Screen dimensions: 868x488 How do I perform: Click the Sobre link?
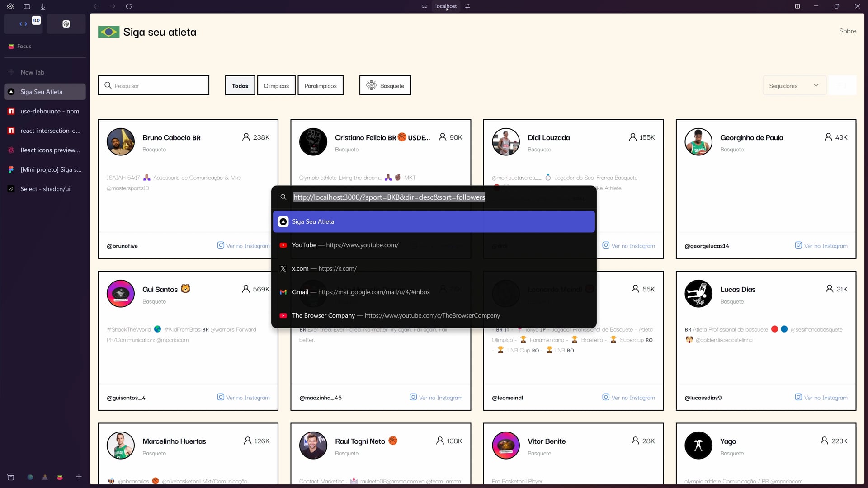[x=847, y=31]
